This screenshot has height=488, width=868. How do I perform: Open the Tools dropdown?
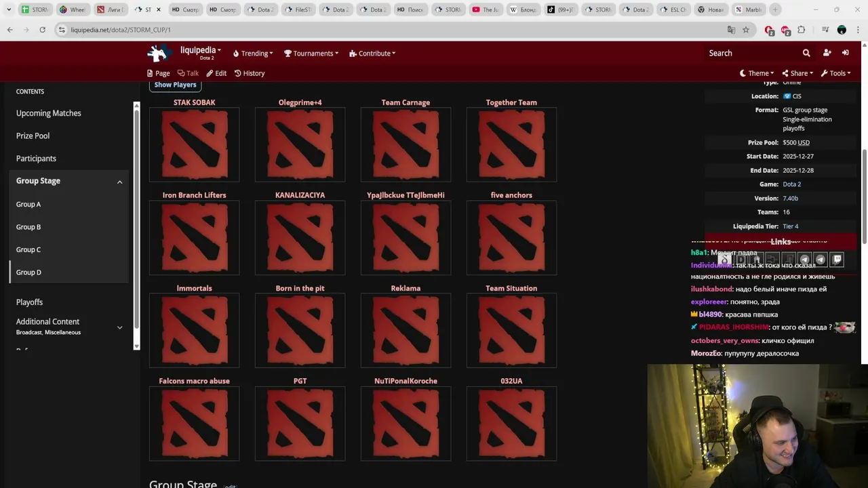[835, 73]
